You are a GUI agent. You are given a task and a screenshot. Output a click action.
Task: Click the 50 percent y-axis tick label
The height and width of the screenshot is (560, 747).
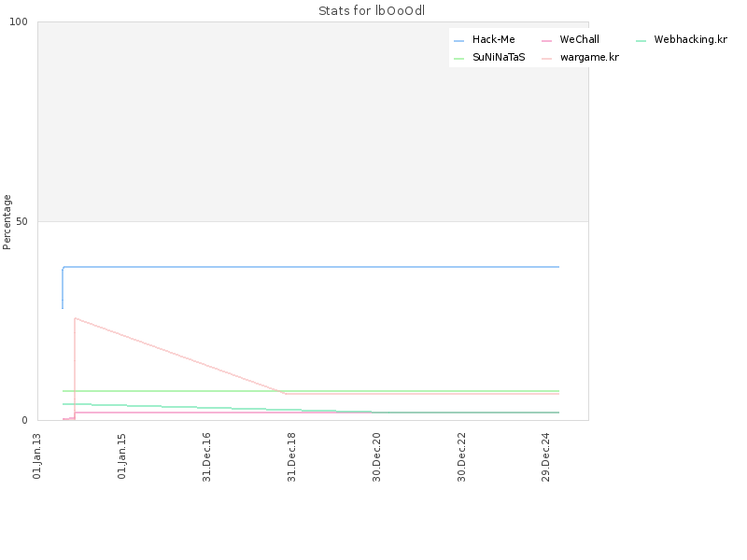(x=21, y=221)
